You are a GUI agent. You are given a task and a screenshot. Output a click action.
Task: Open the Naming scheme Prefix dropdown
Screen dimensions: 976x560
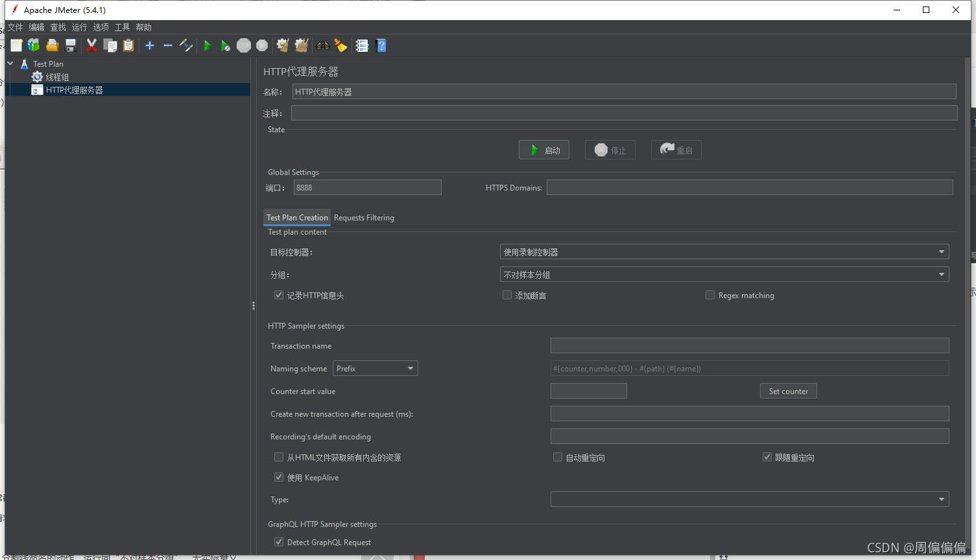tap(375, 368)
